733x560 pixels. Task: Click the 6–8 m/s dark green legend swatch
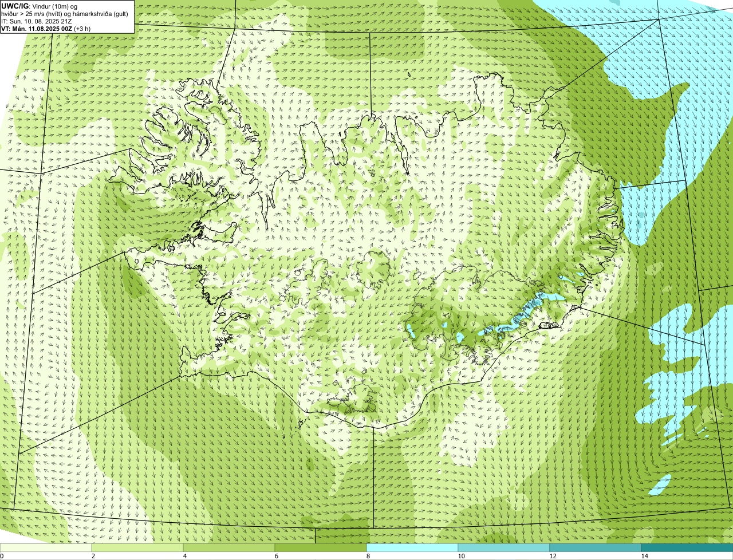click(321, 547)
